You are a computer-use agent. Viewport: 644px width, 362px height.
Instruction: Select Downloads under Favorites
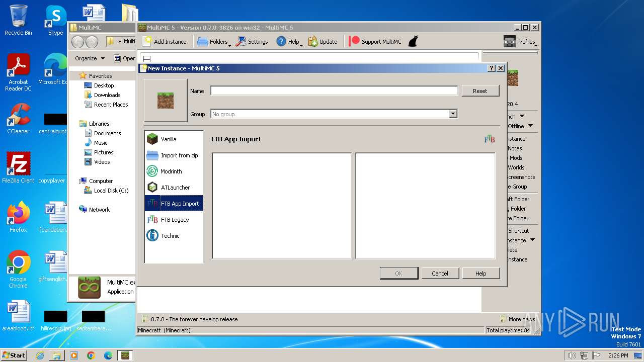point(107,95)
